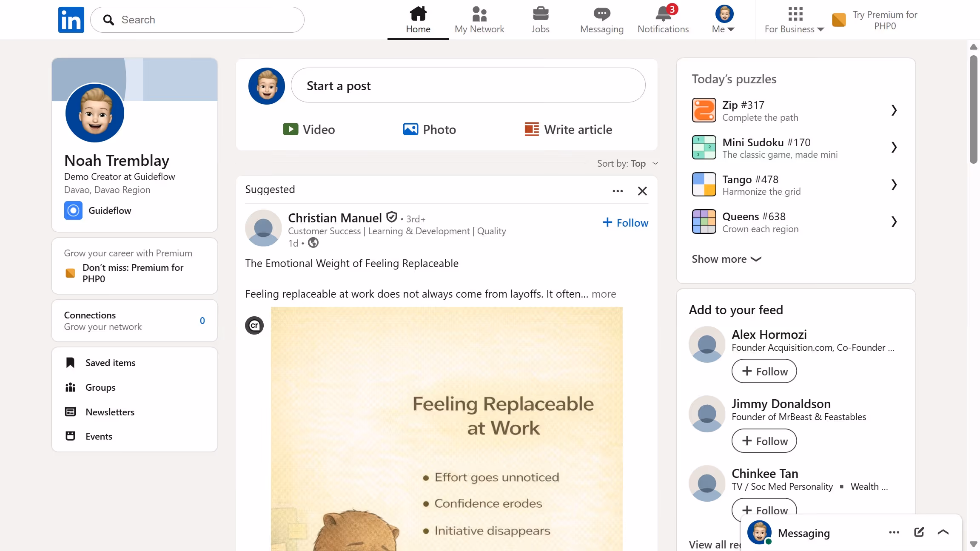Open the Suggested post options (three dots)
Viewport: 980px width, 551px height.
click(618, 191)
